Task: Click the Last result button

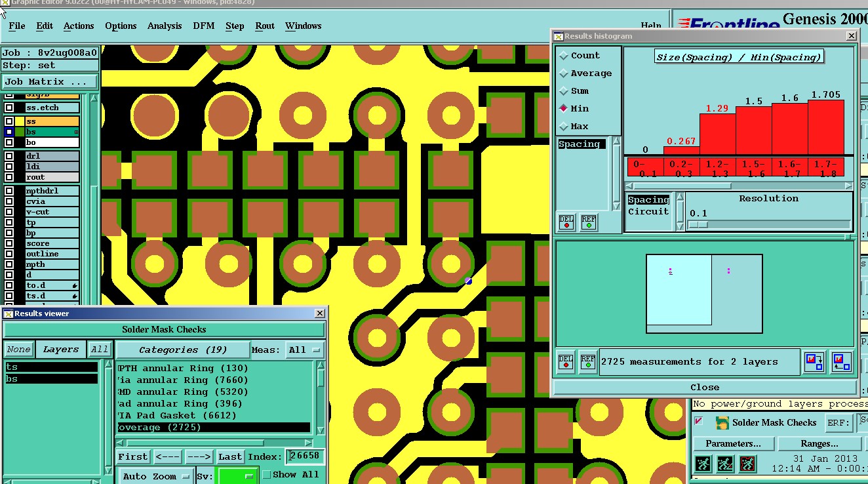Action: [x=230, y=456]
